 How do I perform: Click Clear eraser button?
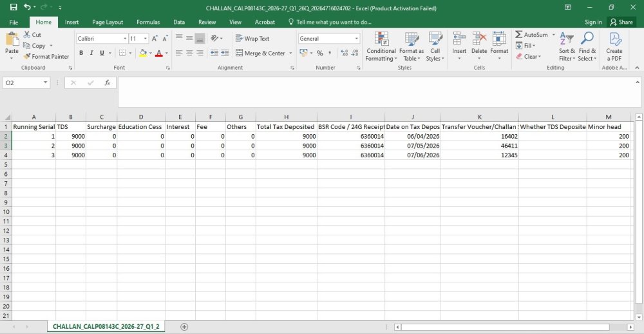coord(528,56)
